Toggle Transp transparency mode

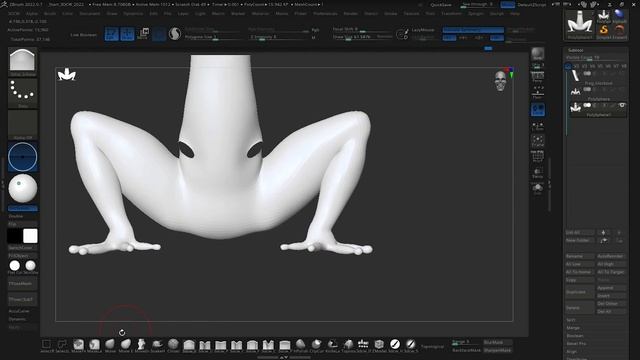(x=538, y=173)
